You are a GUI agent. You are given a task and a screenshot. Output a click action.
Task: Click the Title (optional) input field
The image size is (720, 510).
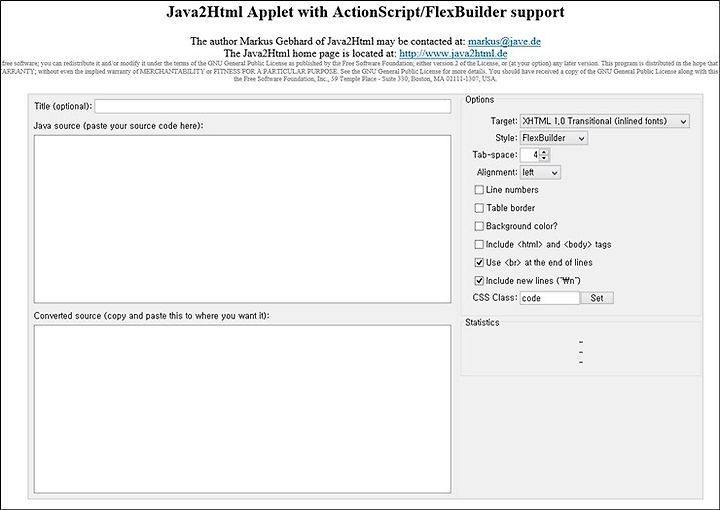pos(273,106)
